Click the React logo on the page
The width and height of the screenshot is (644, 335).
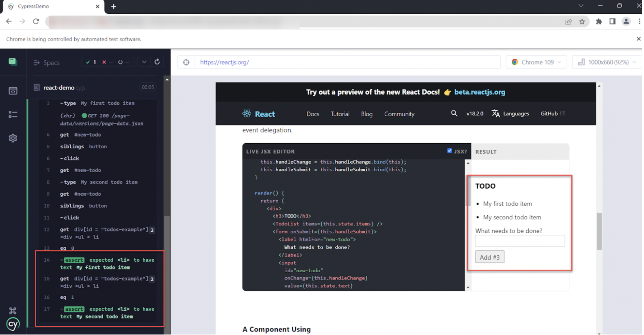[x=259, y=114]
